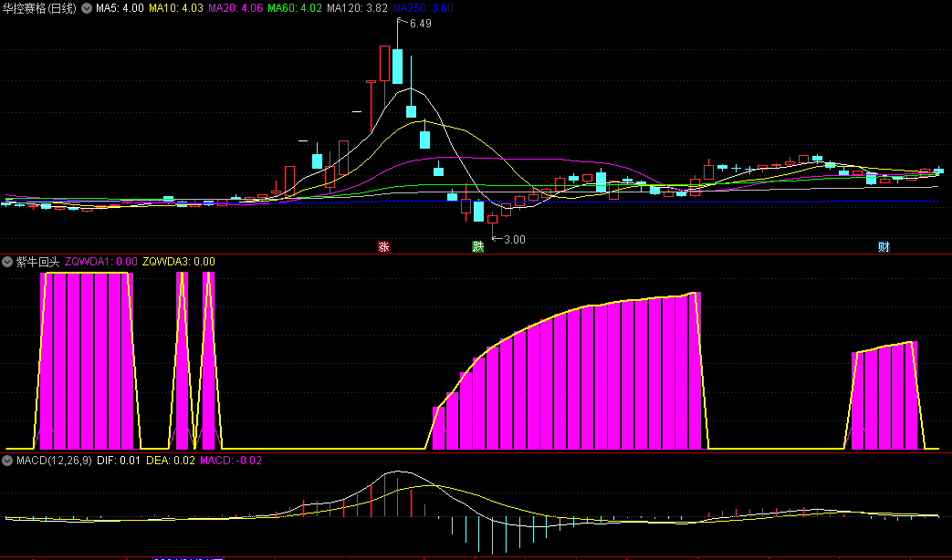The image size is (952, 560).
Task: Click the yellow DEA value label
Action: click(x=170, y=461)
